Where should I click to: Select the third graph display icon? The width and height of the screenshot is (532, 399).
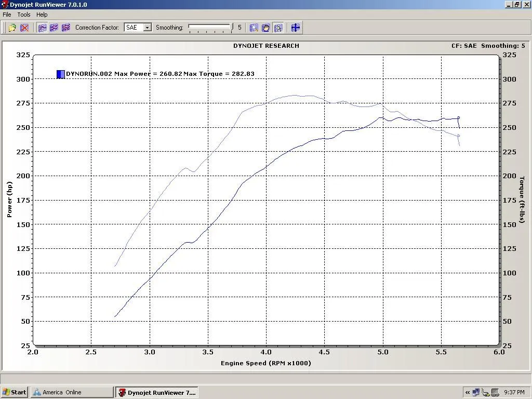tap(65, 28)
